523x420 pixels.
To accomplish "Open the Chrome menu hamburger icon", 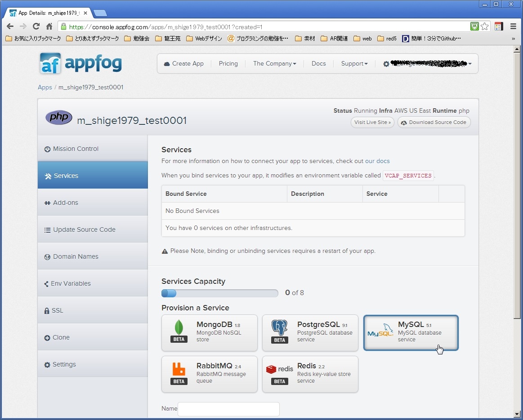I will (x=513, y=27).
